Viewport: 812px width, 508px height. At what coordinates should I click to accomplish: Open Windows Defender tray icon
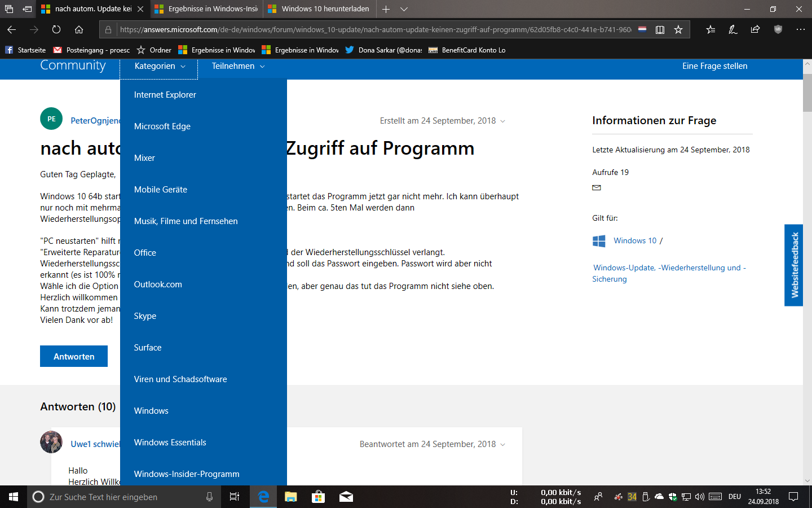point(673,497)
